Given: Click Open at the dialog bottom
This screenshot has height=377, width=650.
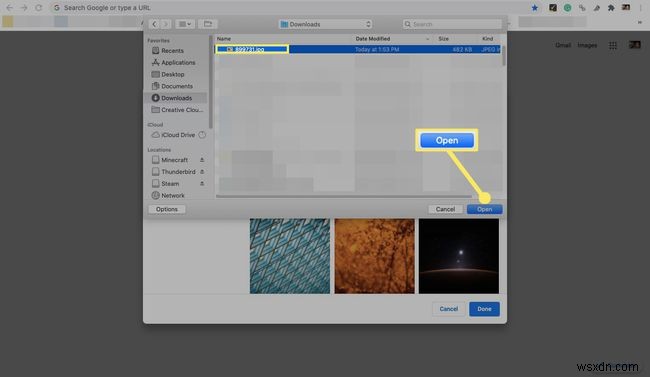Looking at the screenshot, I should [x=484, y=209].
